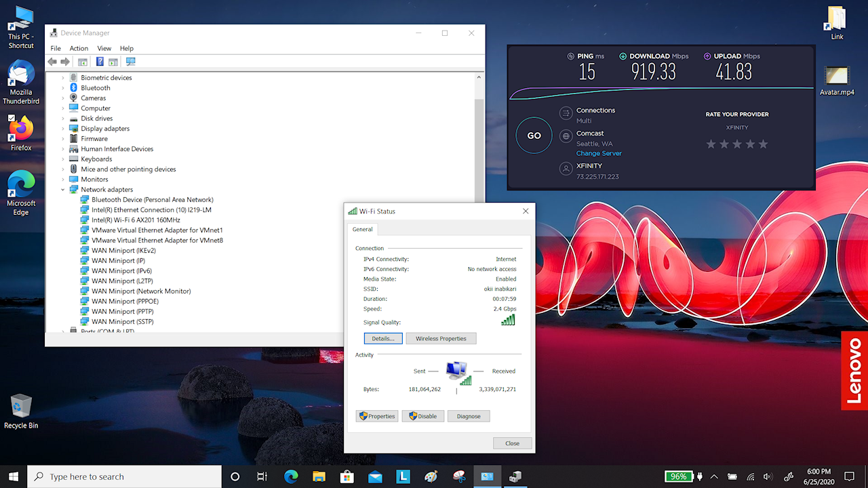Viewport: 868px width, 488px height.
Task: Click the Forward arrow in Device Manager toolbar
Action: (65, 62)
